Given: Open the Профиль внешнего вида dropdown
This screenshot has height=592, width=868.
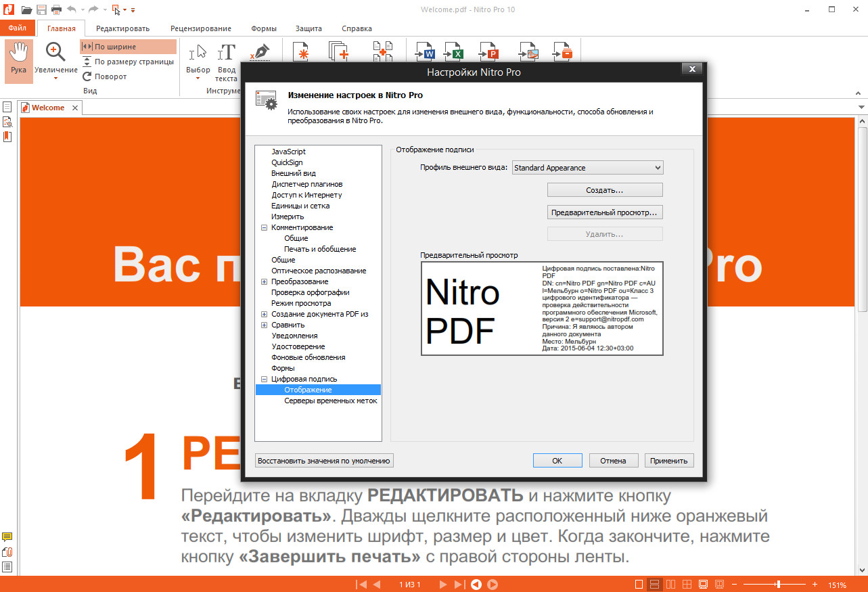Looking at the screenshot, I should pos(587,168).
